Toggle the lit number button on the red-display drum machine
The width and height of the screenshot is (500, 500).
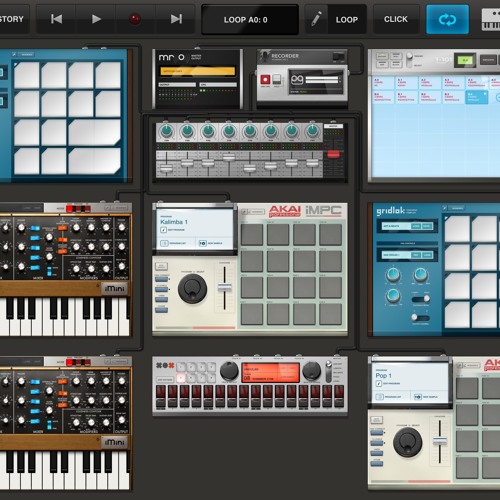(x=181, y=378)
